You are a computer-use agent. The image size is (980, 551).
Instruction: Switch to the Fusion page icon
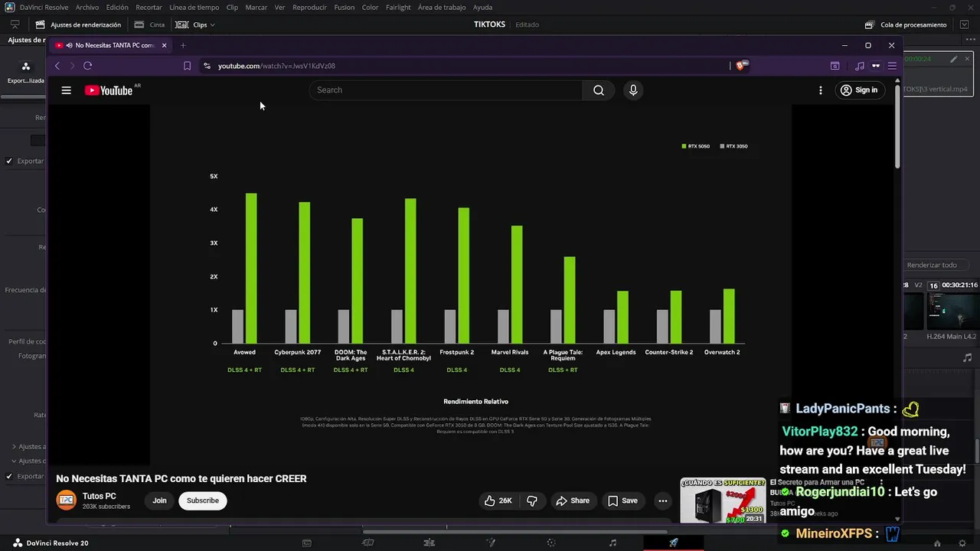(x=490, y=543)
